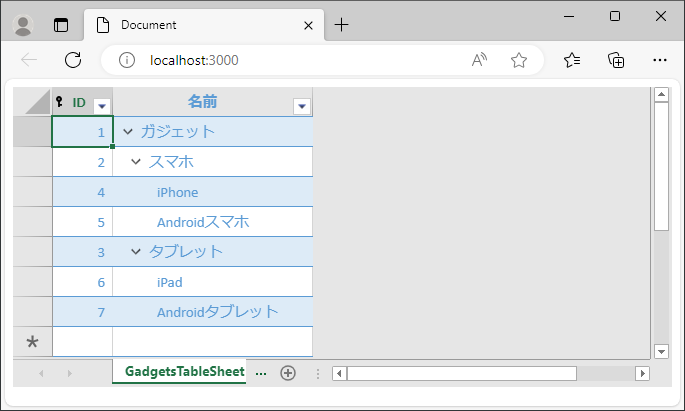Viewport: 685px width, 411px height.
Task: Collapse the ガジェット tree row
Action: [128, 131]
